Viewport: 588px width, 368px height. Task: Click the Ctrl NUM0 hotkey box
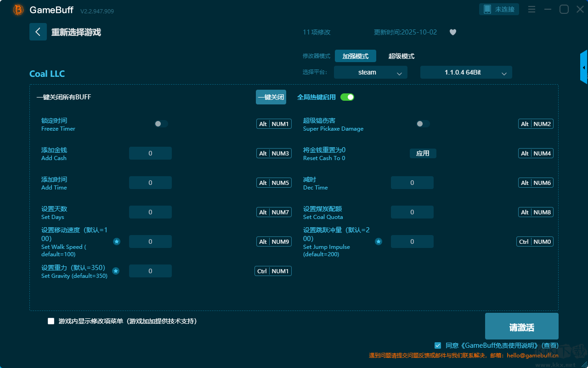[535, 241]
